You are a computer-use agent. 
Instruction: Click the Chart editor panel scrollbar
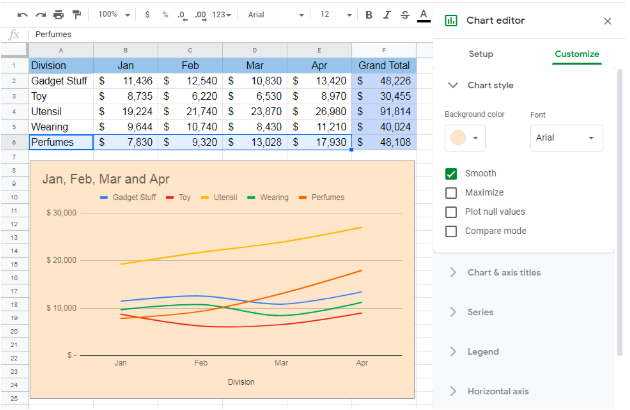[x=620, y=212]
